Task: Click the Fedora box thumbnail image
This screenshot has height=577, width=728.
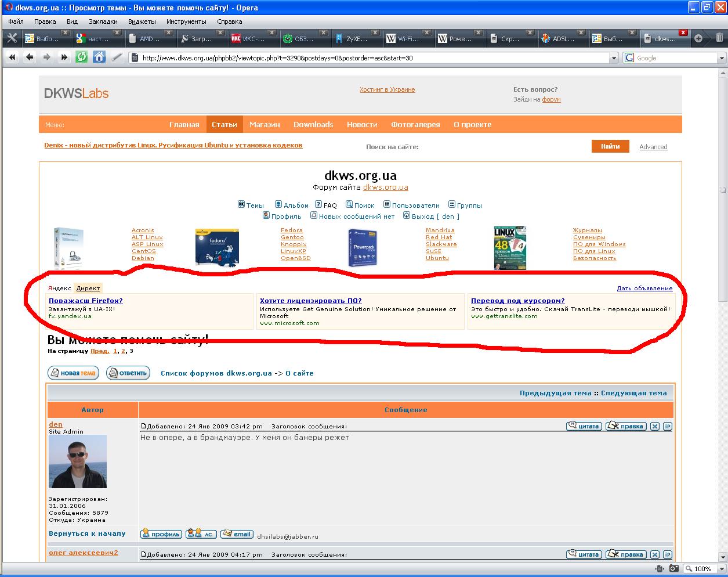Action: 217,247
